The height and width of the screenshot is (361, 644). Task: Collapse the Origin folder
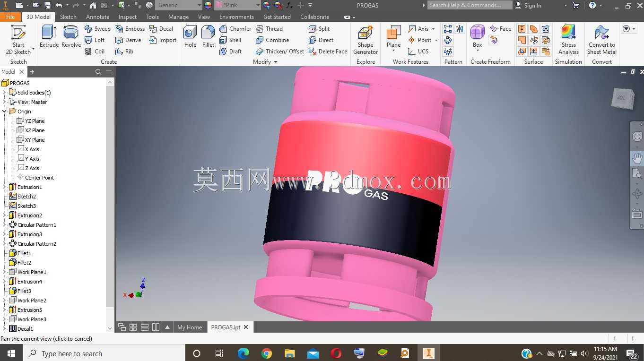[x=4, y=112]
